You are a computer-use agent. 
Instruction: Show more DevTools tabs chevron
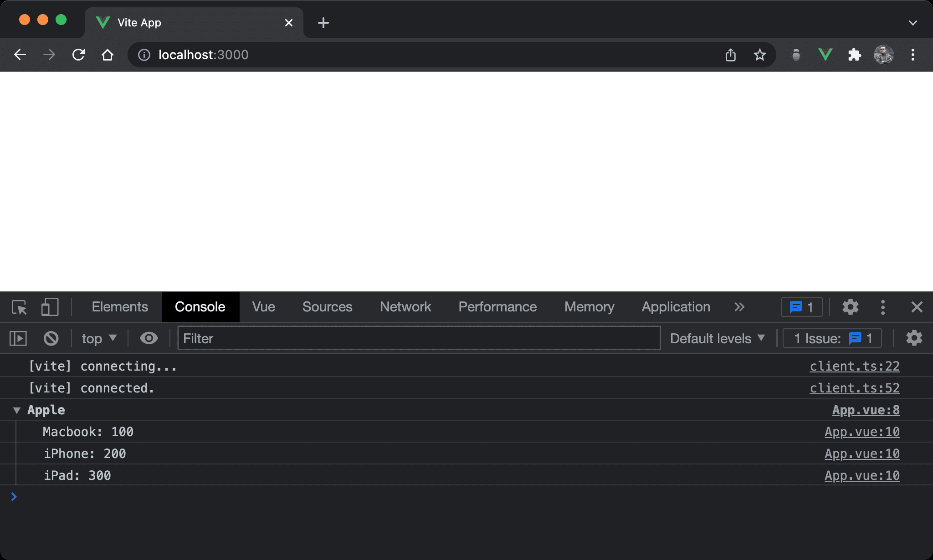tap(739, 307)
